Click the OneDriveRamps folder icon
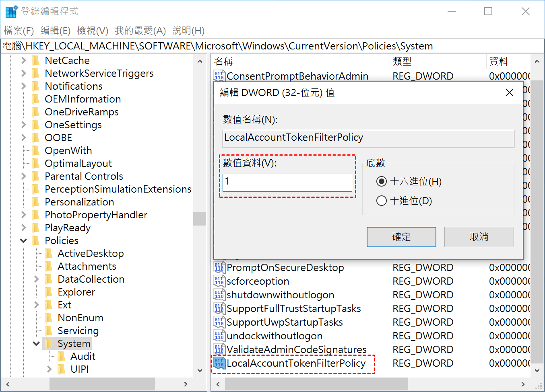Image resolution: width=545 pixels, height=392 pixels. [x=36, y=112]
